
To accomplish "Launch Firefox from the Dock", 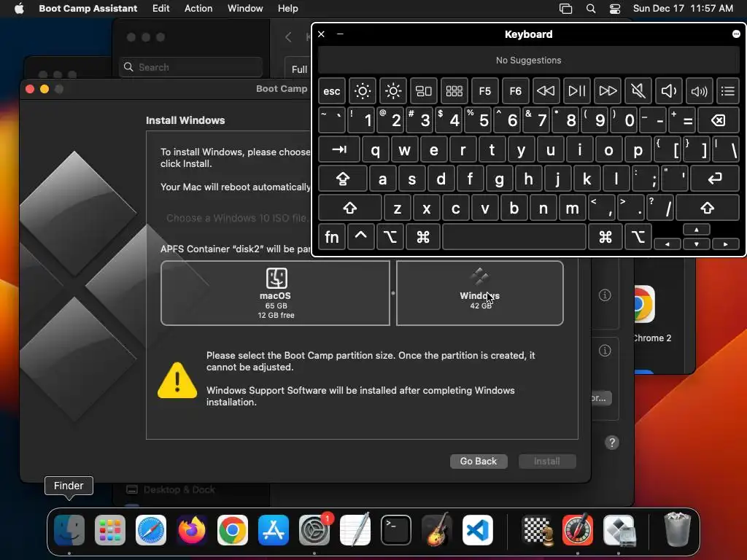I will (x=192, y=530).
